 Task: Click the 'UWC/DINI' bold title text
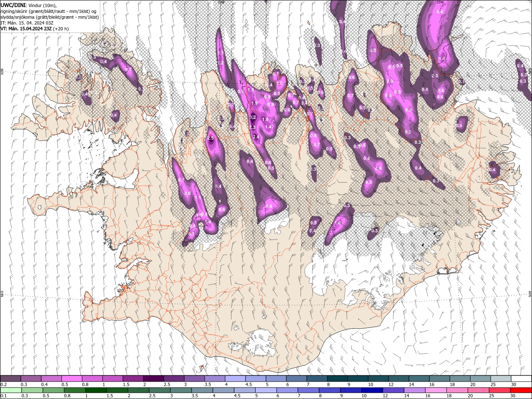[x=12, y=5]
